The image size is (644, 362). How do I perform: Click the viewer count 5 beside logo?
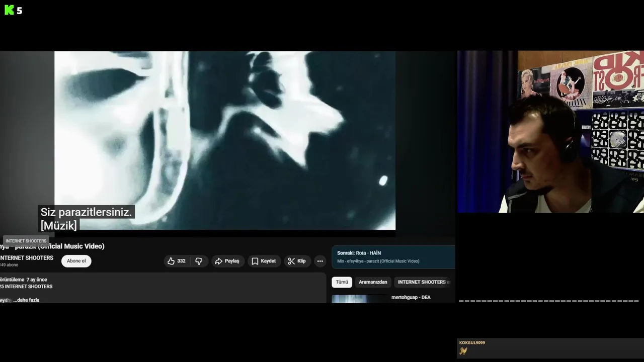[x=20, y=11]
